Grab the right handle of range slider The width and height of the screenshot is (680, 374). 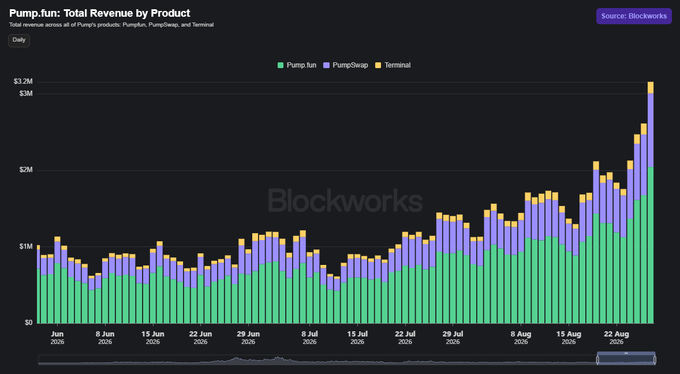pos(654,360)
